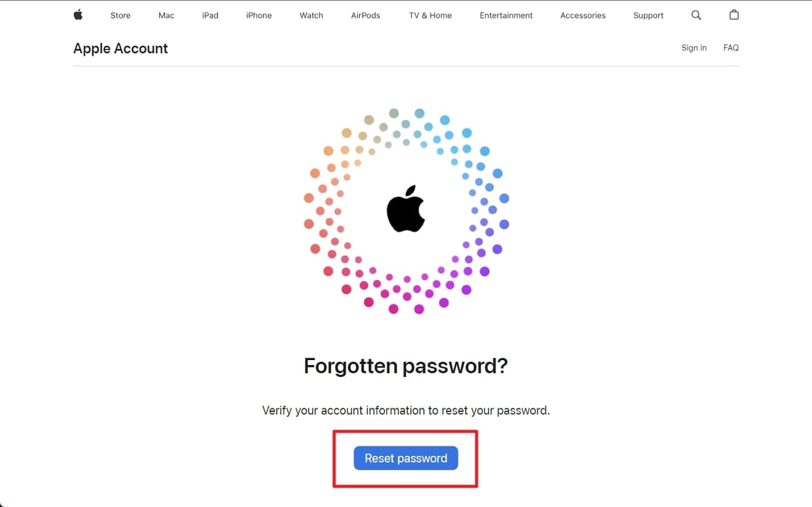
Task: Click the Apple logo in the navigation bar
Action: (78, 15)
